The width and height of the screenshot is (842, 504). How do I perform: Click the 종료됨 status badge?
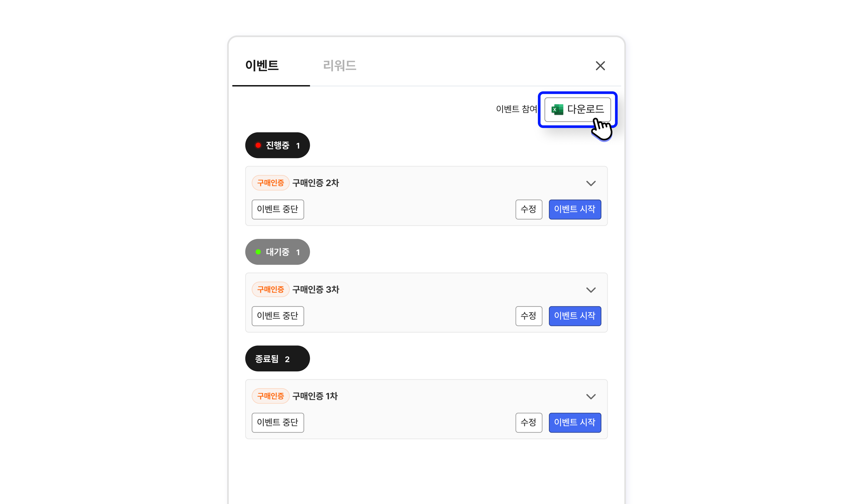click(x=277, y=358)
